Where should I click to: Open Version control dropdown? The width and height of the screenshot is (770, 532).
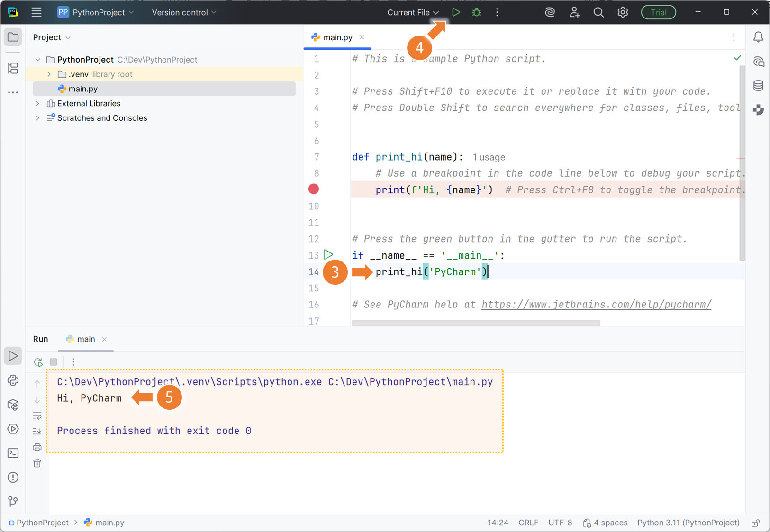tap(184, 12)
